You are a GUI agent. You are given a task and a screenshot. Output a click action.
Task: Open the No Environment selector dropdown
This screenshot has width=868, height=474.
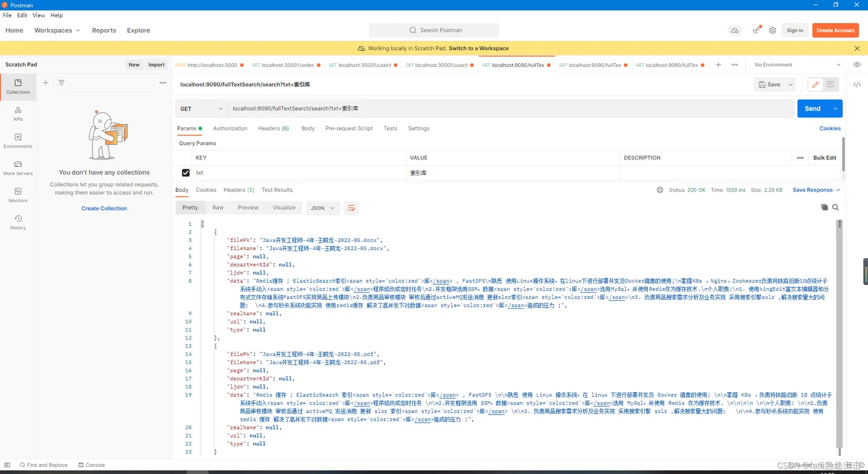click(797, 65)
